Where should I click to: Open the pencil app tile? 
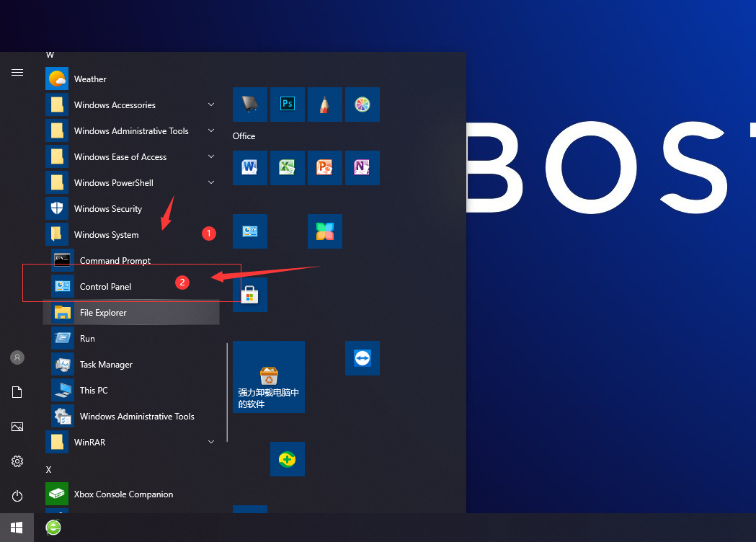coord(325,105)
